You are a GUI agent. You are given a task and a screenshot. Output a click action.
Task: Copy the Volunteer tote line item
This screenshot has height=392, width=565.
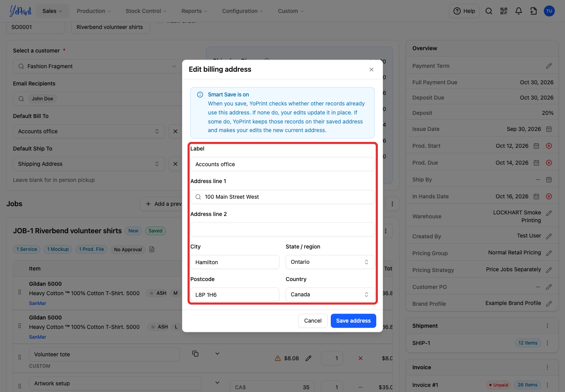(195, 354)
